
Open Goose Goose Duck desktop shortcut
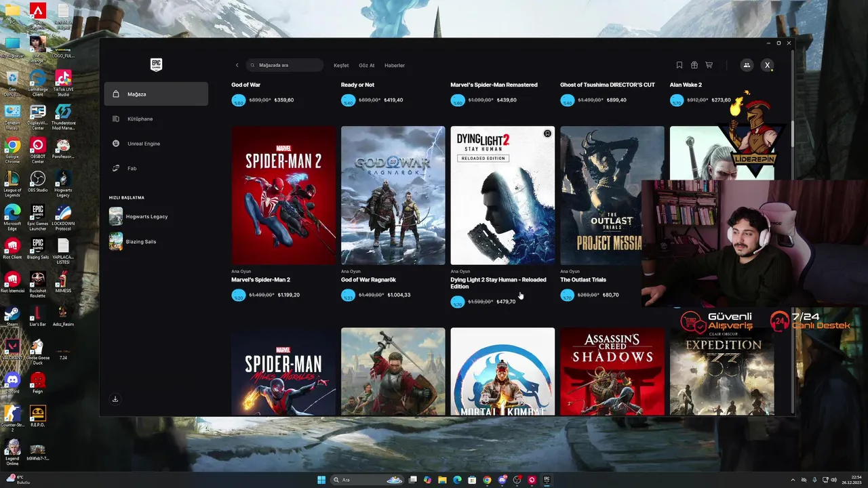[38, 352]
